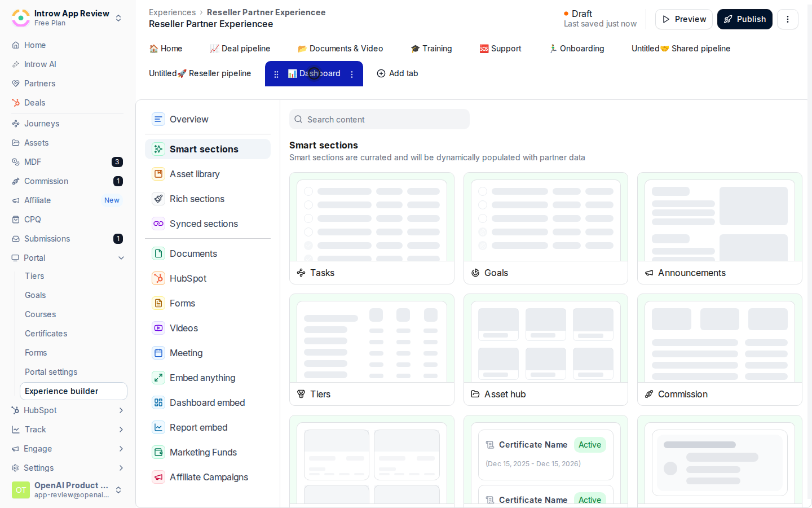Click the drag handle on Dashboard tab

click(x=276, y=74)
